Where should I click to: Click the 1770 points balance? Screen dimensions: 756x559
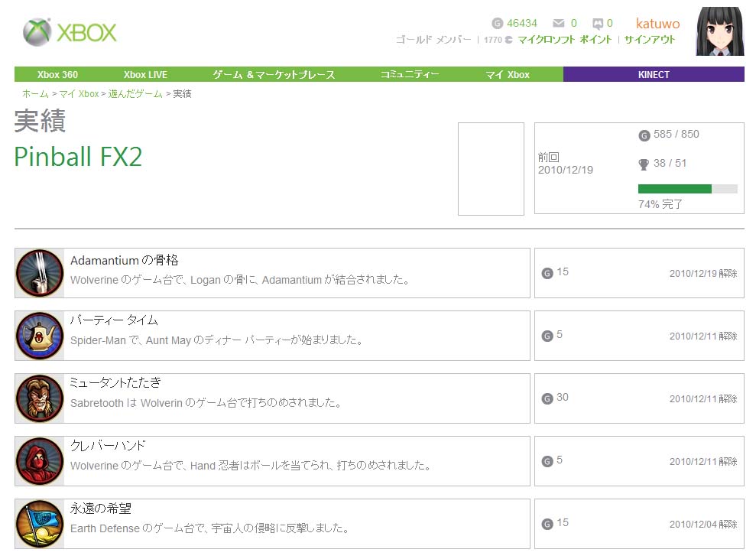(493, 40)
